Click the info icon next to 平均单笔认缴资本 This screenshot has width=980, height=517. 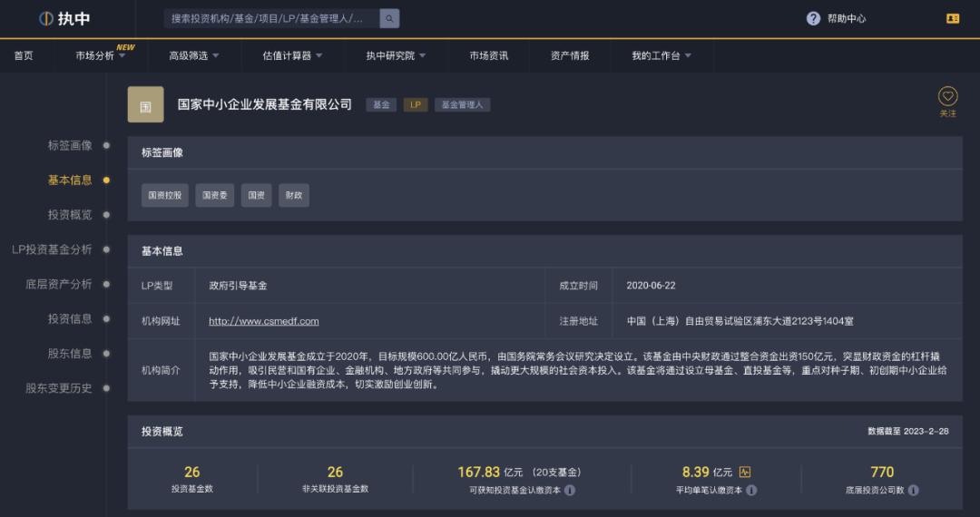point(752,490)
